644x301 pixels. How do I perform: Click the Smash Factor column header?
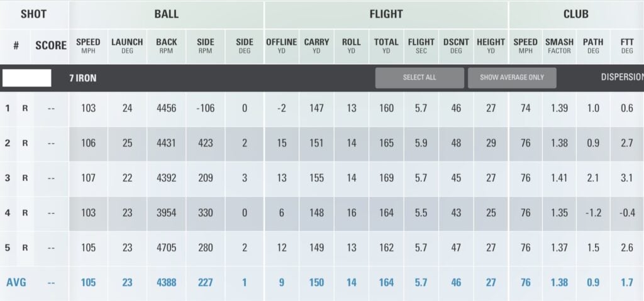point(559,46)
